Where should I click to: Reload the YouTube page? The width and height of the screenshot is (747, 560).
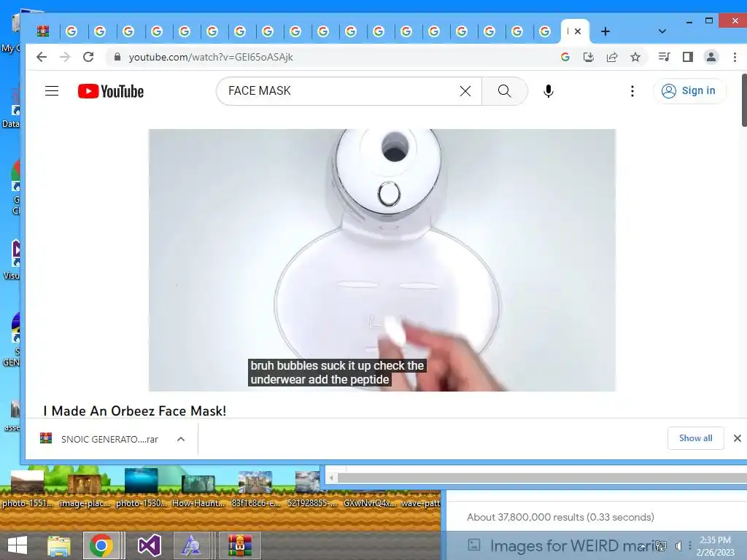(x=88, y=57)
